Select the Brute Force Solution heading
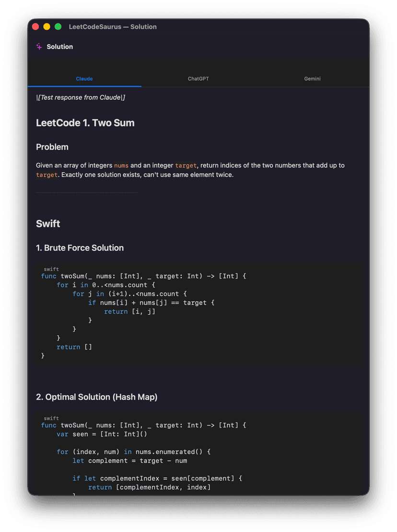The height and width of the screenshot is (532, 397). (80, 248)
